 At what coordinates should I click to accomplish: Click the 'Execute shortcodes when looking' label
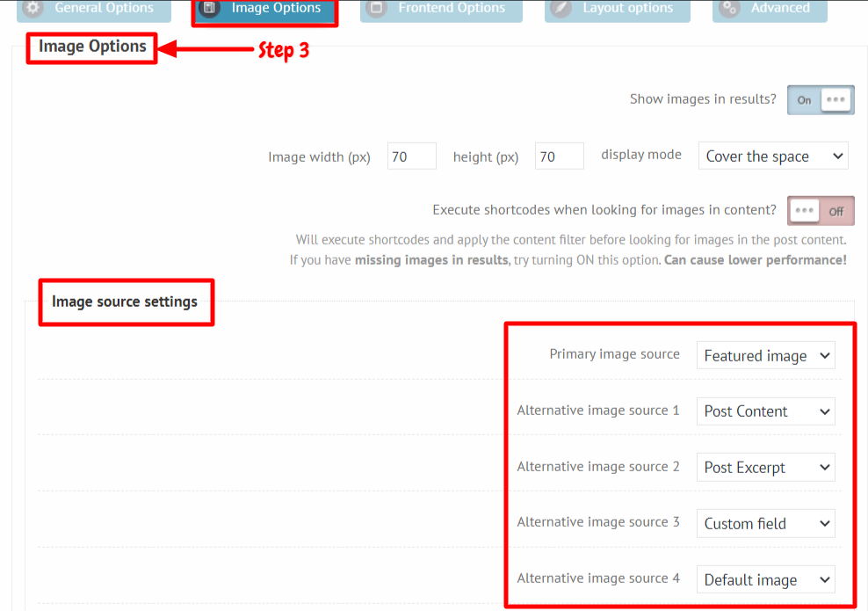coord(604,210)
